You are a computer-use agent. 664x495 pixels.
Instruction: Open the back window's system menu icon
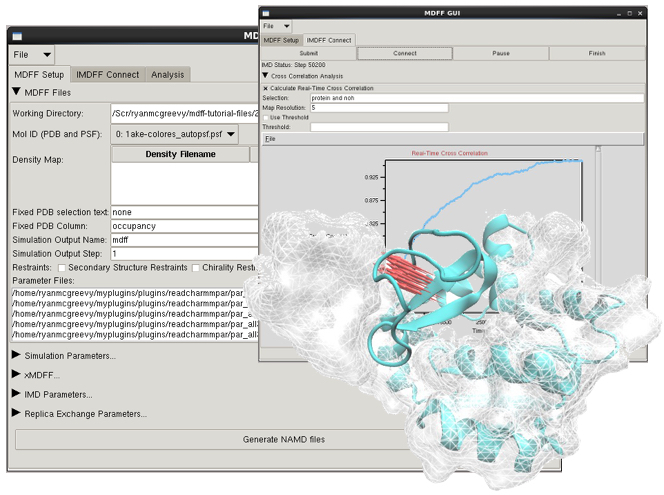(x=17, y=36)
